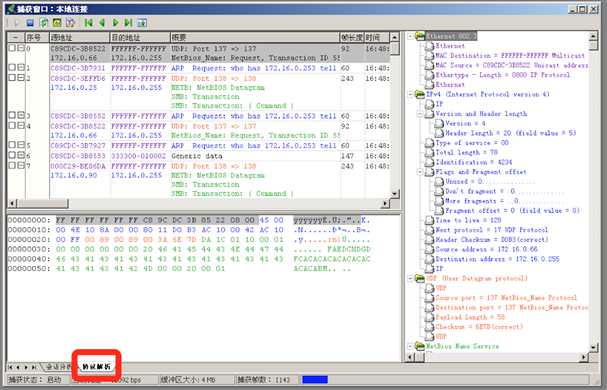
Task: Click the green refresh toolbar icon
Action: tap(44, 23)
